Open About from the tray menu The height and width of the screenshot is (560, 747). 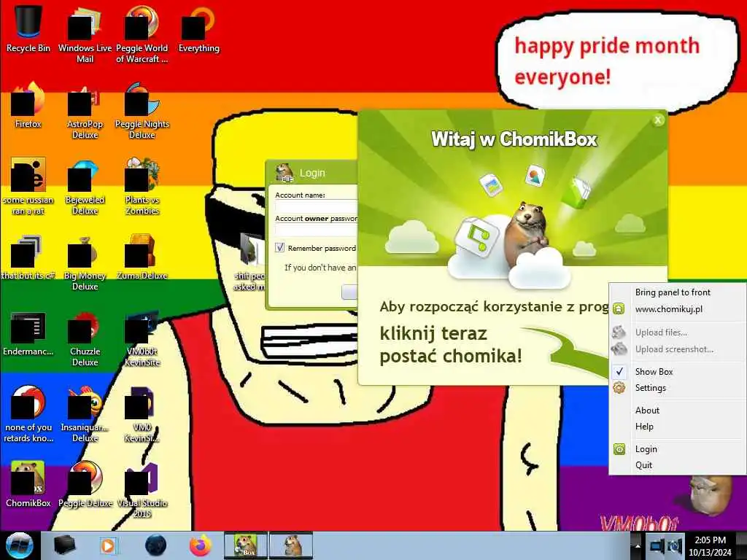(x=678, y=410)
